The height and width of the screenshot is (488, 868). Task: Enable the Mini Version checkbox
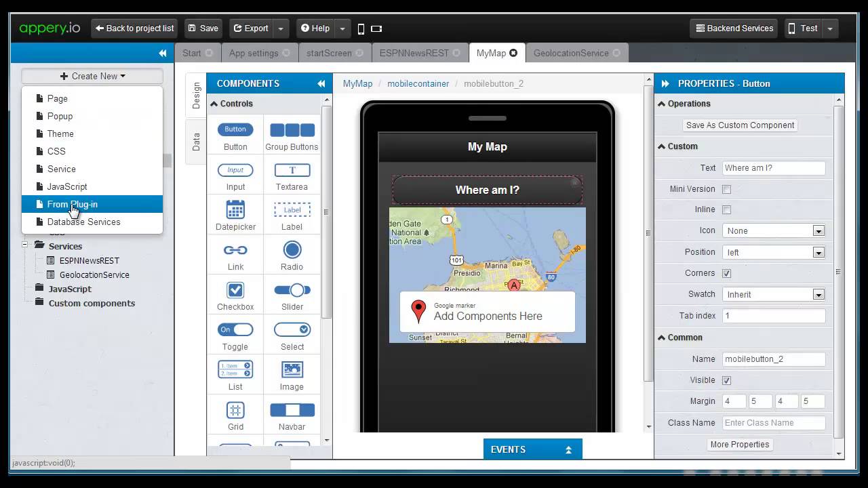[726, 189]
